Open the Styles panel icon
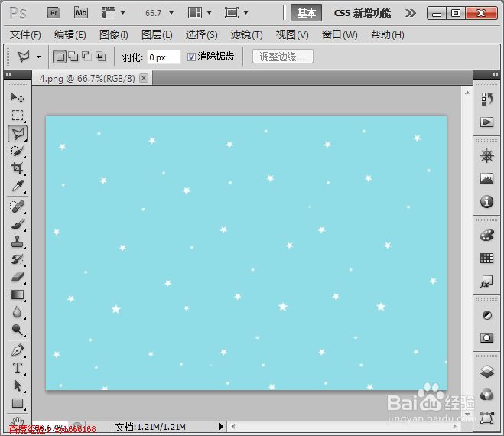The image size is (504, 436). point(486,281)
